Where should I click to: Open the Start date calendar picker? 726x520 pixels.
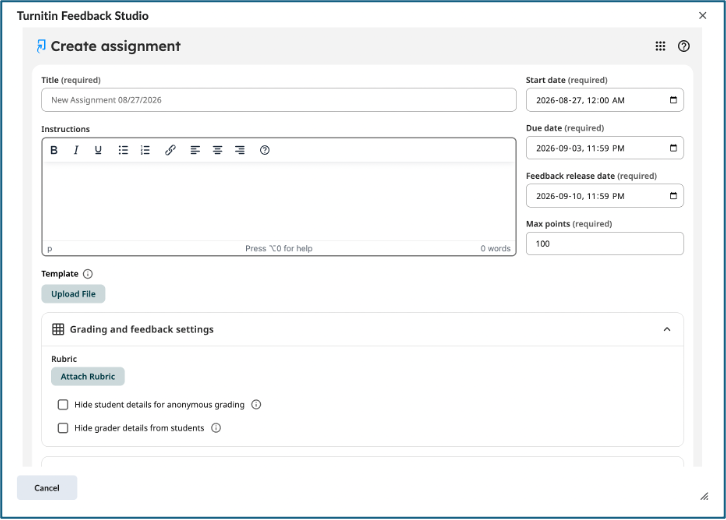pos(673,100)
